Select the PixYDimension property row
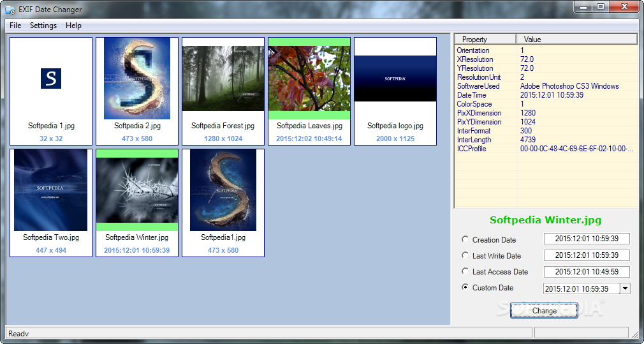The image size is (644, 344). tap(546, 122)
